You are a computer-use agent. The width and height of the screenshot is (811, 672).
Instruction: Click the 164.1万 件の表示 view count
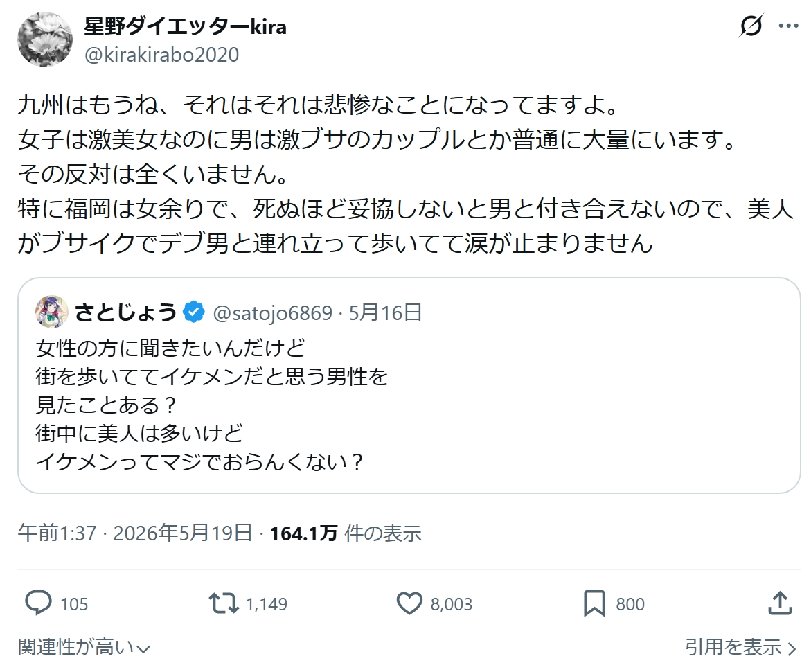click(346, 533)
